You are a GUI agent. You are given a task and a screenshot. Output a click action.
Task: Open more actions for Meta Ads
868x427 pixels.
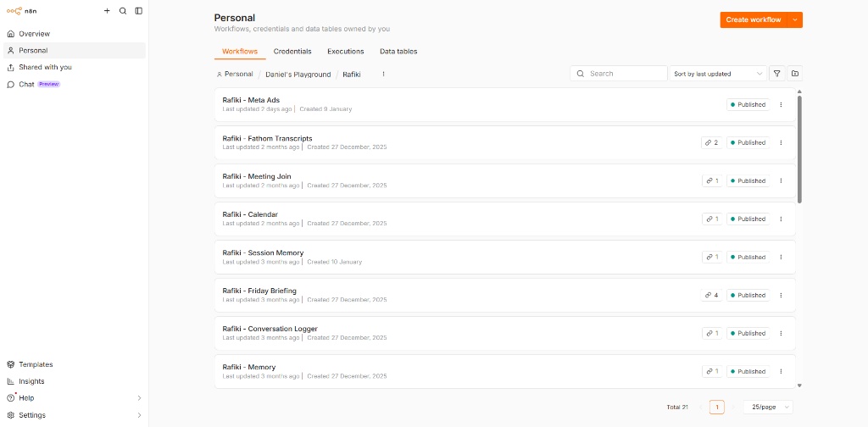(781, 104)
